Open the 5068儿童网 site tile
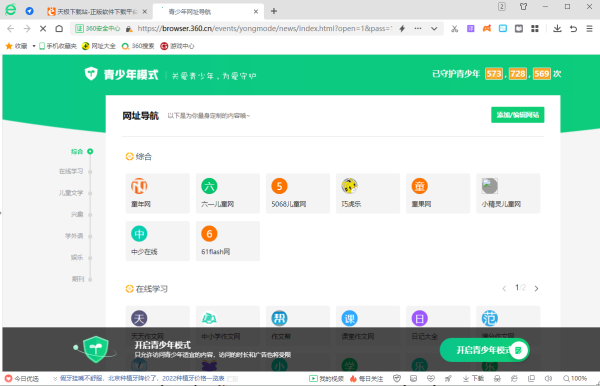The width and height of the screenshot is (600, 386). tap(298, 193)
